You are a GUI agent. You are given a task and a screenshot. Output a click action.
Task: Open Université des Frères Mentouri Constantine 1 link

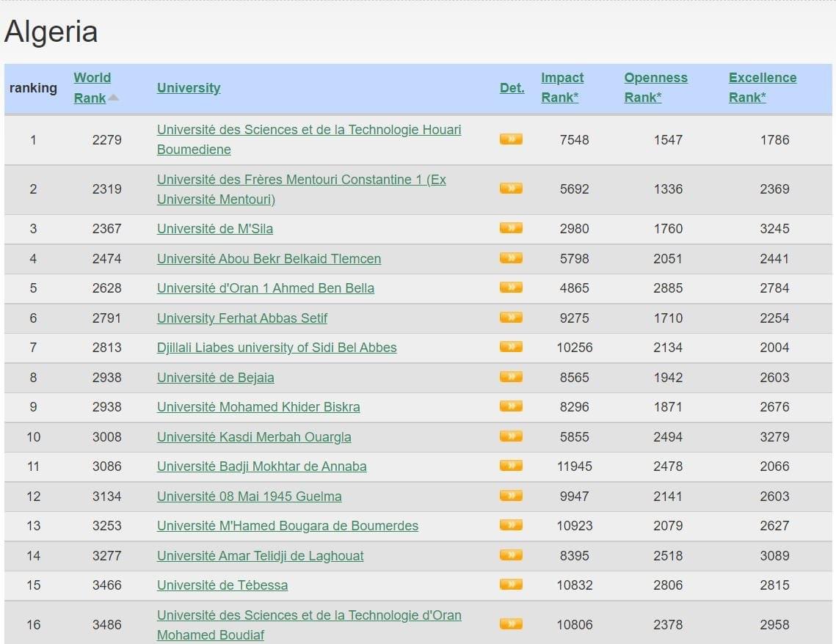(x=301, y=189)
